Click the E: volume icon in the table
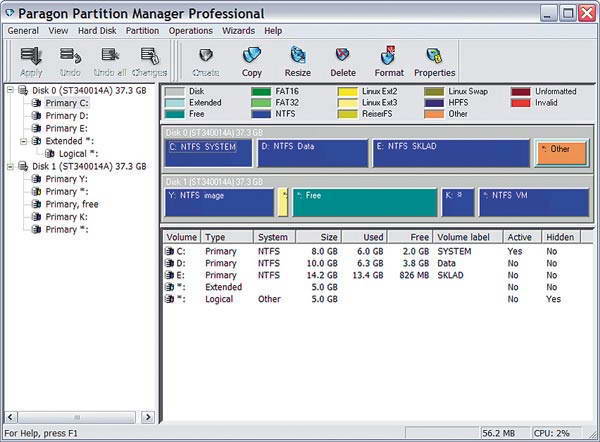This screenshot has width=600, height=442. [169, 275]
